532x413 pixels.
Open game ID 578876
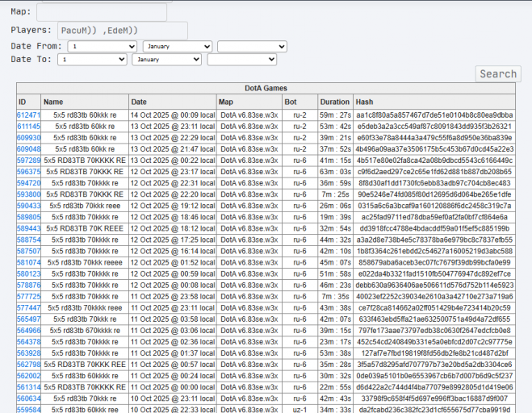pyautogui.click(x=28, y=286)
